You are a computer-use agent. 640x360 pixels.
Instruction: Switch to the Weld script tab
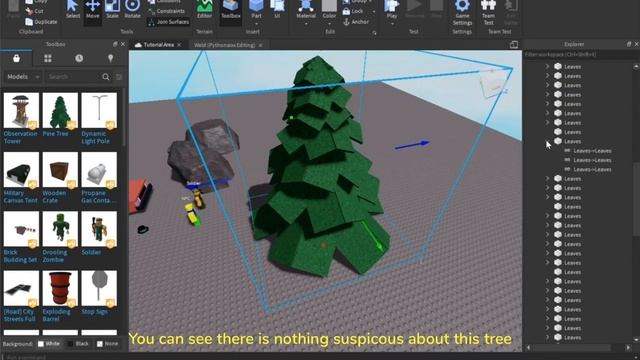coord(224,45)
